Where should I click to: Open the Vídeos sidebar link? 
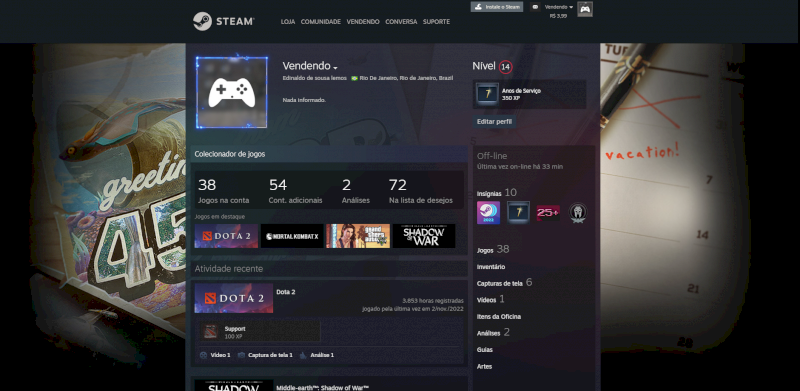[490, 300]
